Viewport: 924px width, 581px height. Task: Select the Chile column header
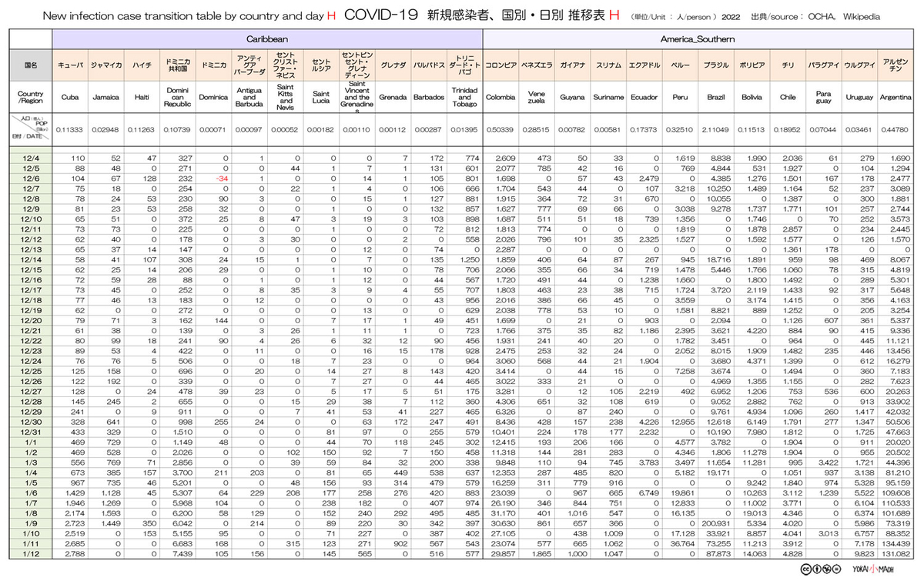788,98
